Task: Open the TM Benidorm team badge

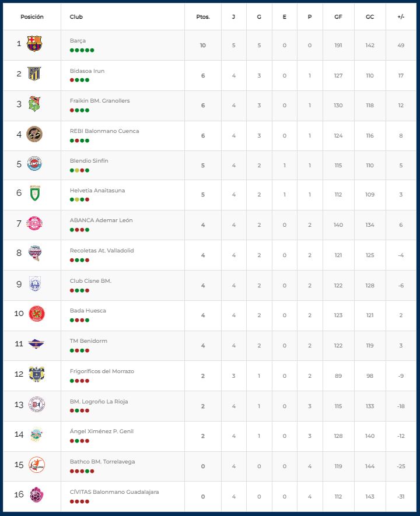Action: [x=36, y=344]
